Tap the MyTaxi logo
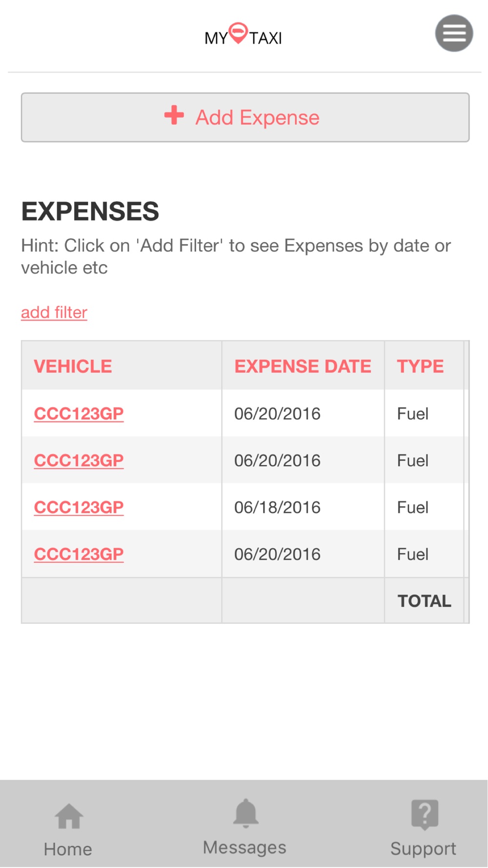Image resolution: width=488 pixels, height=868 pixels. coord(243,35)
